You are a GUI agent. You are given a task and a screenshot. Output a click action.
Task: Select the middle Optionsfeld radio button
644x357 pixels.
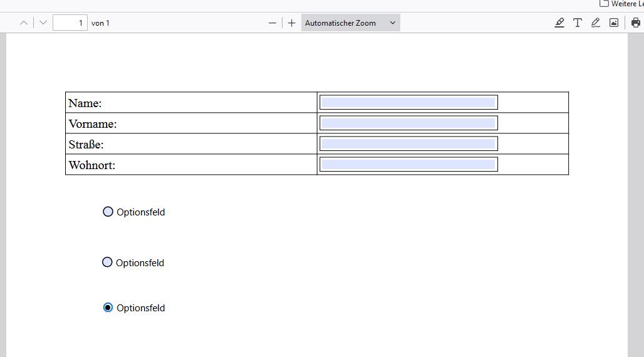click(x=107, y=262)
